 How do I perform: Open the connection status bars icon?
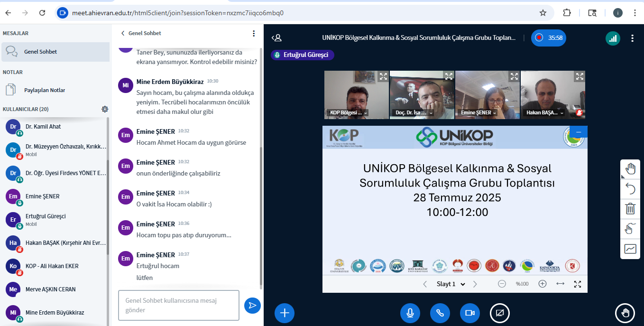[x=613, y=38]
